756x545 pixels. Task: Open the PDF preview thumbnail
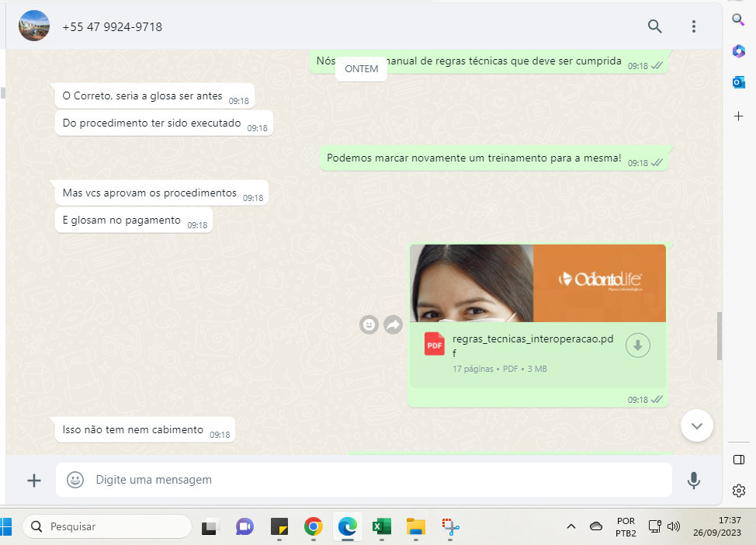(537, 283)
